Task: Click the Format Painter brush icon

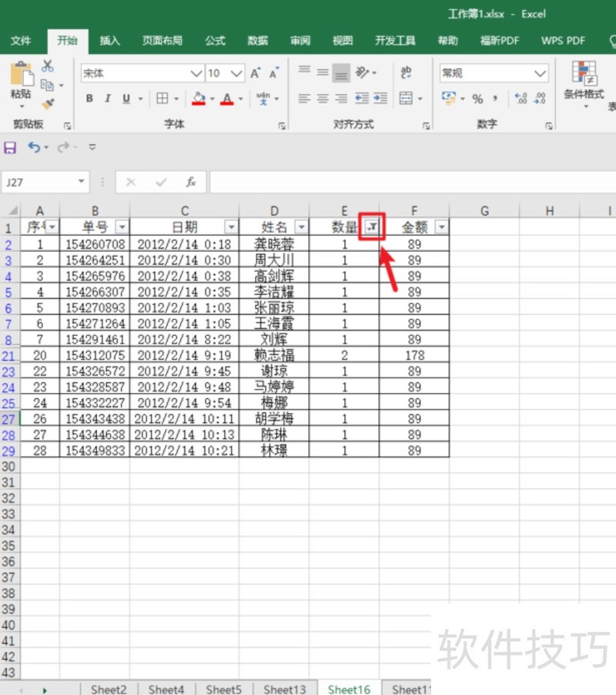Action: click(48, 104)
